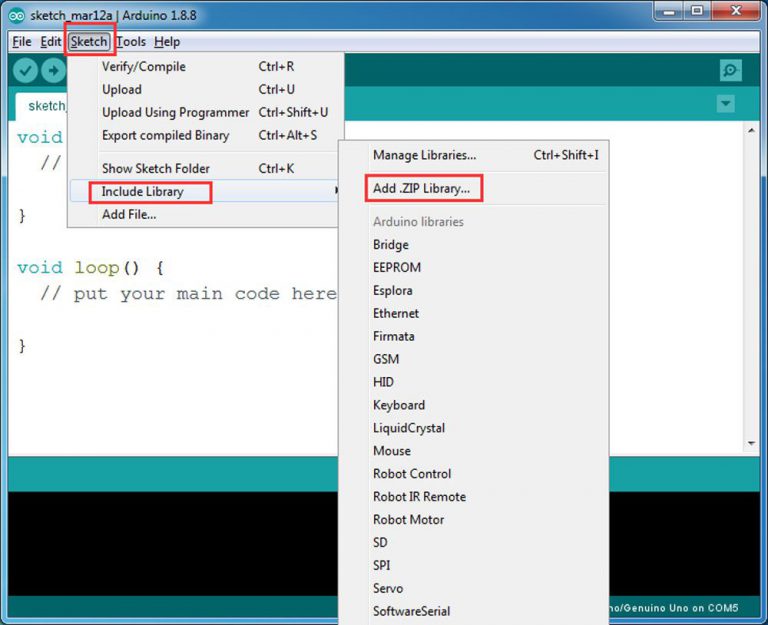Select Add .ZIP Library option
Screen dimensions: 768x625
tap(421, 188)
